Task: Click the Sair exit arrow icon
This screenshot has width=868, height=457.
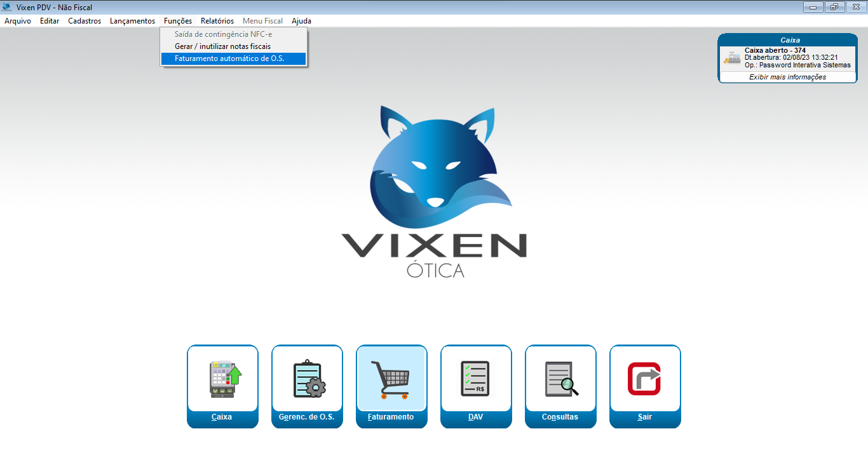Action: tap(644, 379)
